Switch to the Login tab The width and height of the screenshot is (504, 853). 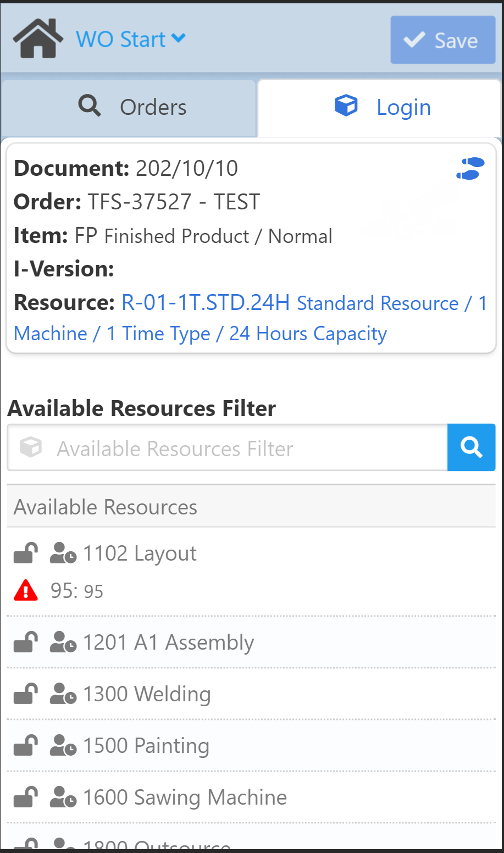pos(378,107)
